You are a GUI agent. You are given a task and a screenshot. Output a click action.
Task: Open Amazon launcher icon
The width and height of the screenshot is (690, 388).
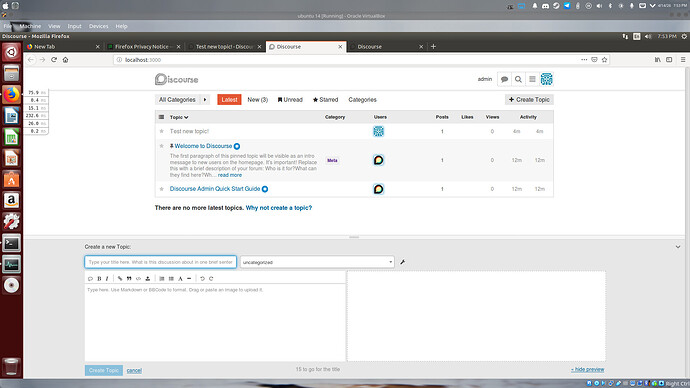pyautogui.click(x=11, y=201)
